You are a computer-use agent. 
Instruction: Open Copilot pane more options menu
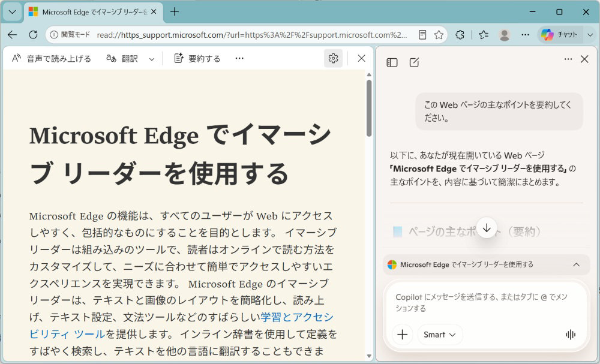568,59
